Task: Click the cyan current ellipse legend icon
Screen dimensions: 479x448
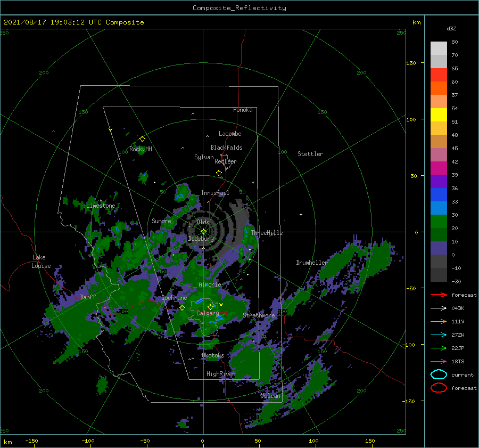Action: click(439, 374)
